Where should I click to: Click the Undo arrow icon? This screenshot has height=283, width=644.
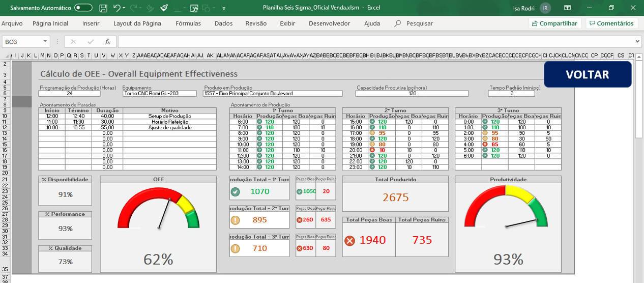tap(116, 8)
